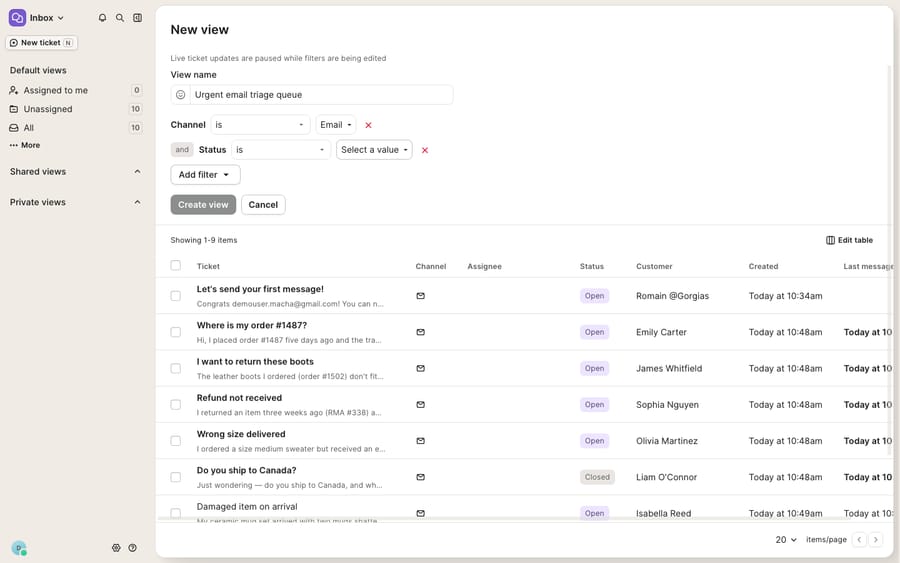Check the 'I want to return these boots' ticket

[176, 368]
